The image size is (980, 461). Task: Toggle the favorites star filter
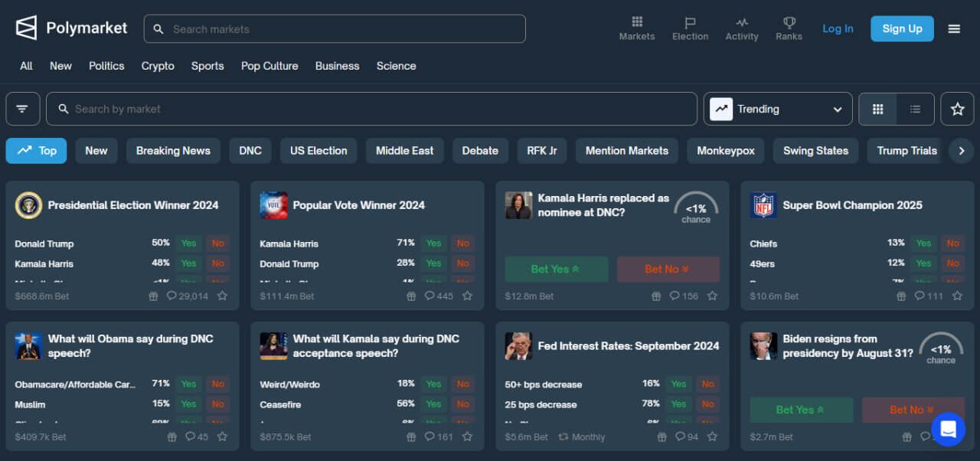point(957,109)
